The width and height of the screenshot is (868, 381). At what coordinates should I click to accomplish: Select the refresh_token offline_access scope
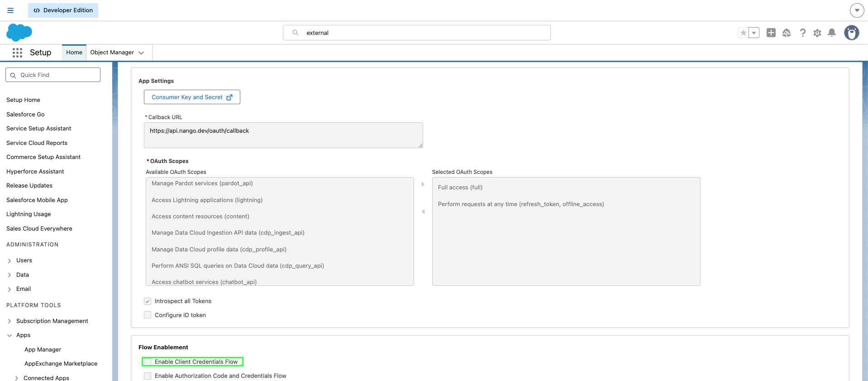coord(521,204)
